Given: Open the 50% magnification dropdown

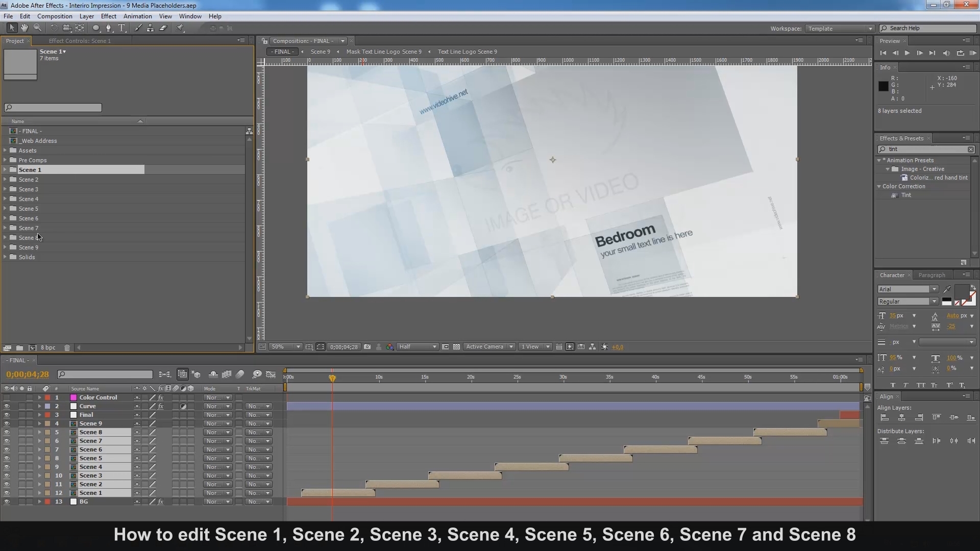Looking at the screenshot, I should (286, 347).
